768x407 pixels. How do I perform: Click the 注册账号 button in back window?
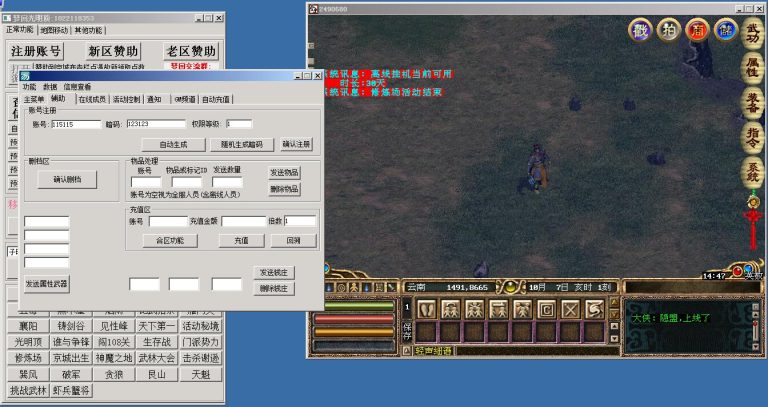click(x=36, y=51)
